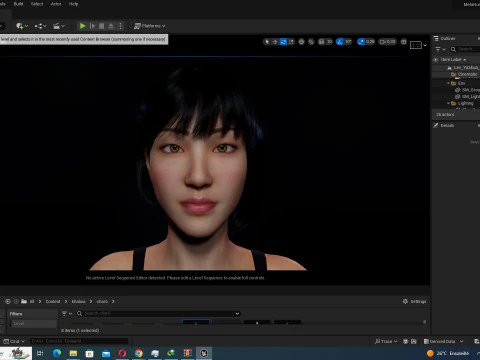Viewport: 480px width, 360px height.
Task: Click the folder icon in Content Browser path
Action: pos(24,301)
